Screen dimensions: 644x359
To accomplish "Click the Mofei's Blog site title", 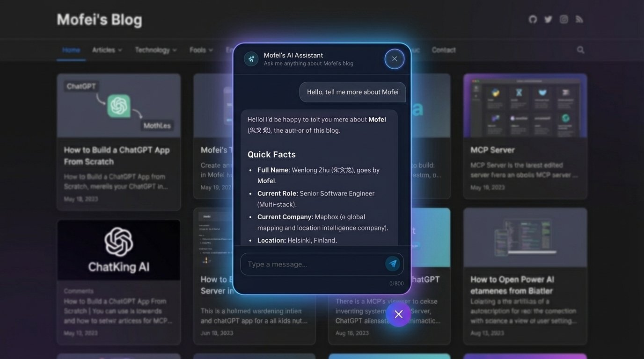I will tap(99, 20).
